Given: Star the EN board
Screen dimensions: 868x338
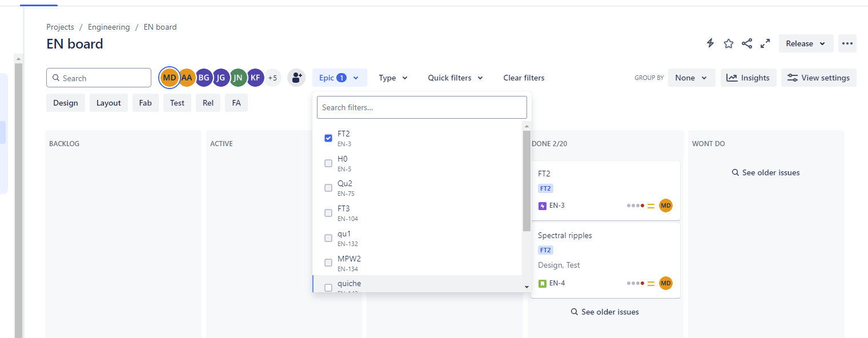Looking at the screenshot, I should pyautogui.click(x=729, y=43).
